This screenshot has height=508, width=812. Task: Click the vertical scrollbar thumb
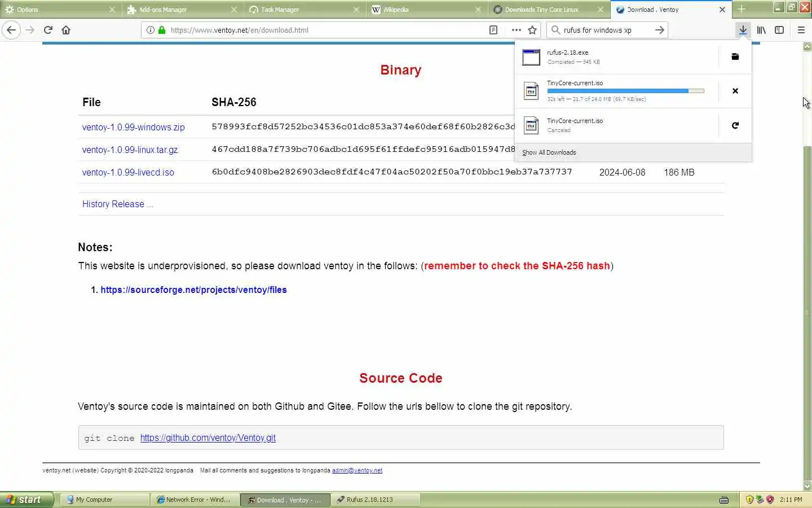(x=807, y=312)
